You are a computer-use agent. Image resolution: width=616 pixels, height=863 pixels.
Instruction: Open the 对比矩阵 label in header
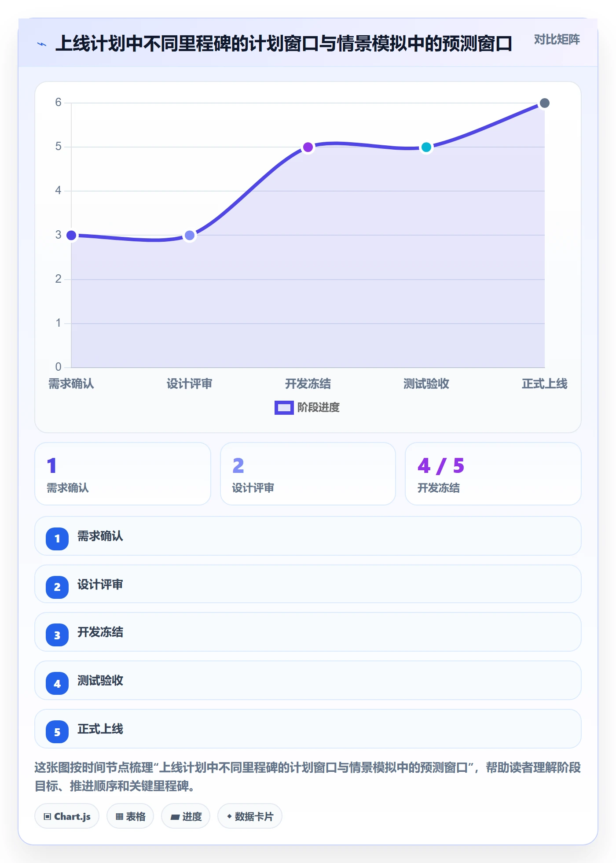click(557, 40)
